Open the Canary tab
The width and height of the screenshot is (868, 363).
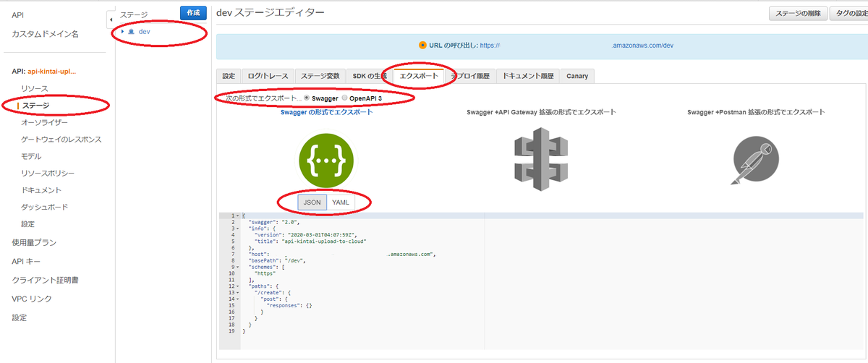[577, 76]
